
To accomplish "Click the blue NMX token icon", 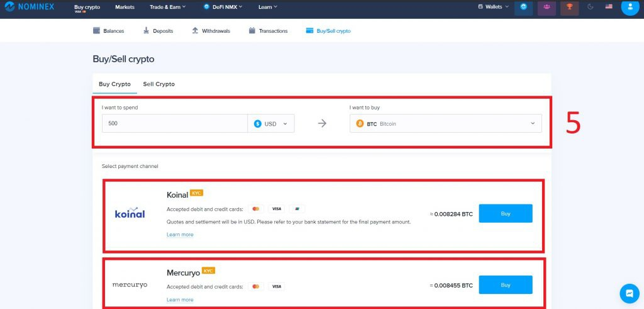I will tap(524, 8).
